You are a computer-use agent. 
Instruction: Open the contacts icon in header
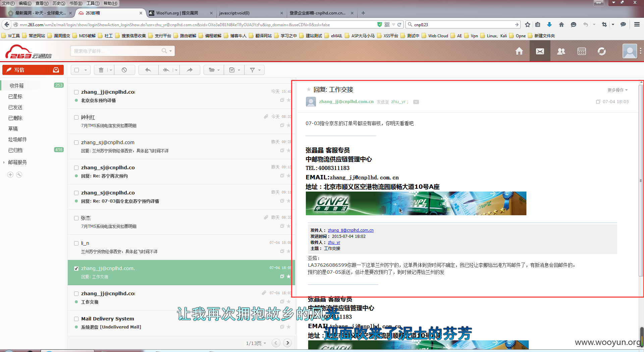[x=561, y=51]
